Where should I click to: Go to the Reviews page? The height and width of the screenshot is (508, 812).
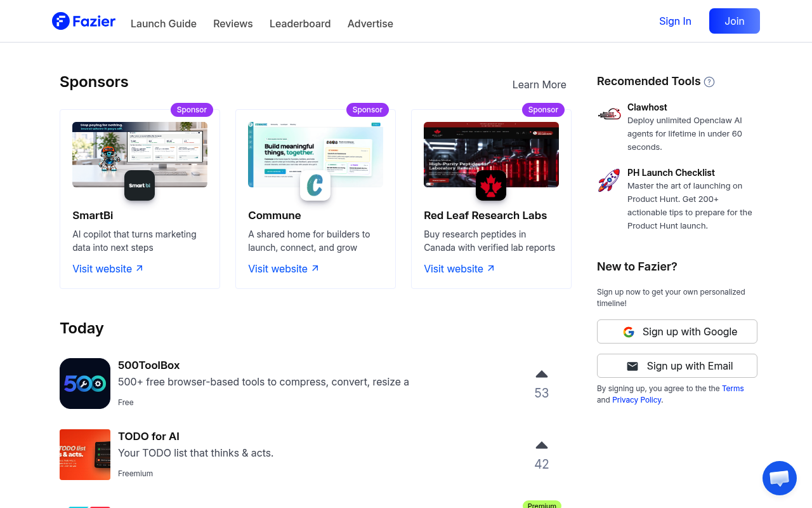[x=233, y=23]
